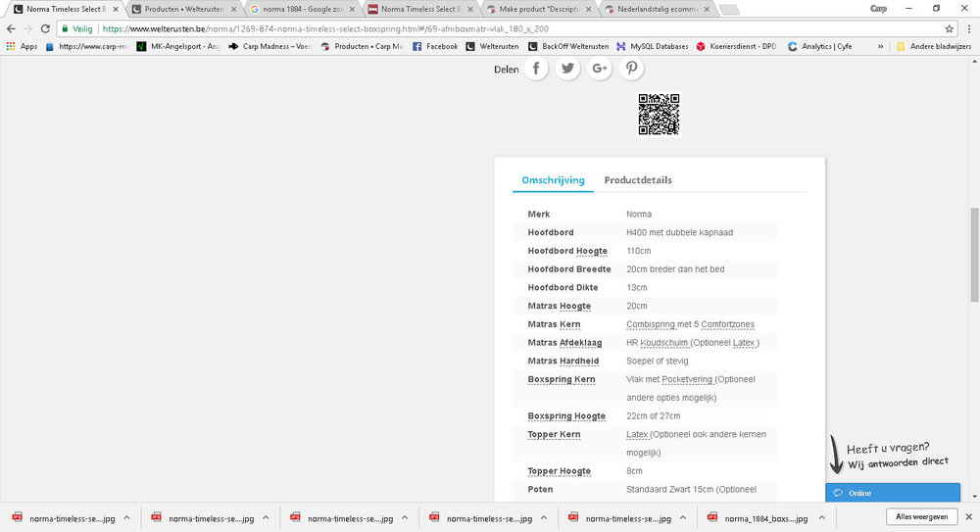
Task: Expand options for fourth download item
Action: click(544, 517)
